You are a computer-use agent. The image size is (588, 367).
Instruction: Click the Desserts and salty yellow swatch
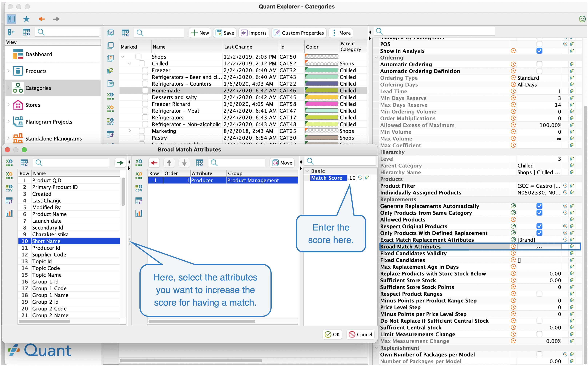[322, 97]
